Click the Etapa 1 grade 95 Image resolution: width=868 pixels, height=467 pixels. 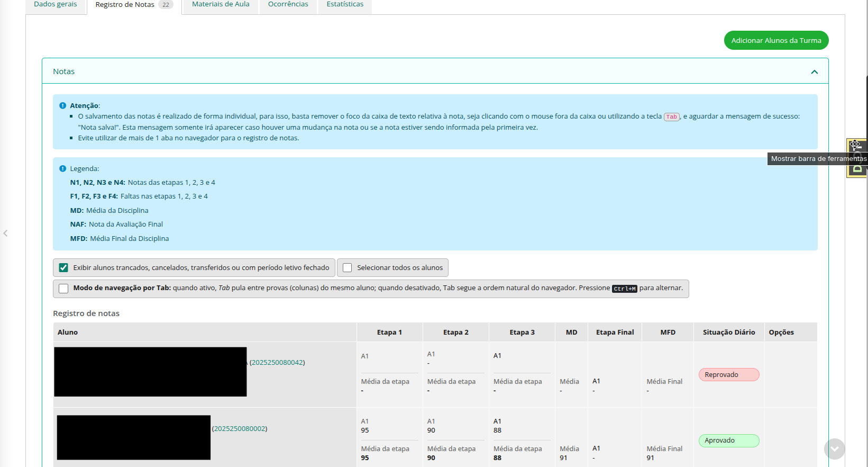[x=365, y=430]
